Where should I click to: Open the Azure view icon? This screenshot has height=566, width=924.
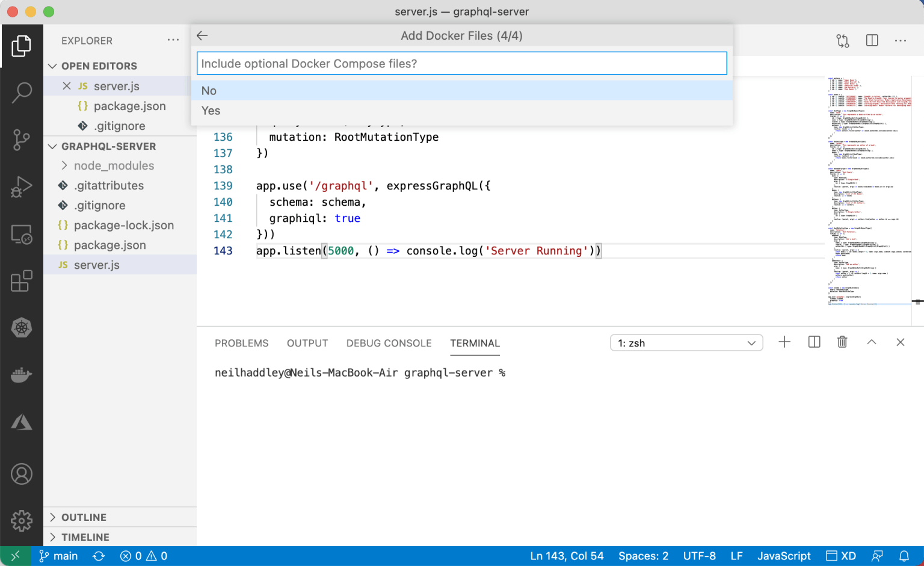tap(22, 422)
